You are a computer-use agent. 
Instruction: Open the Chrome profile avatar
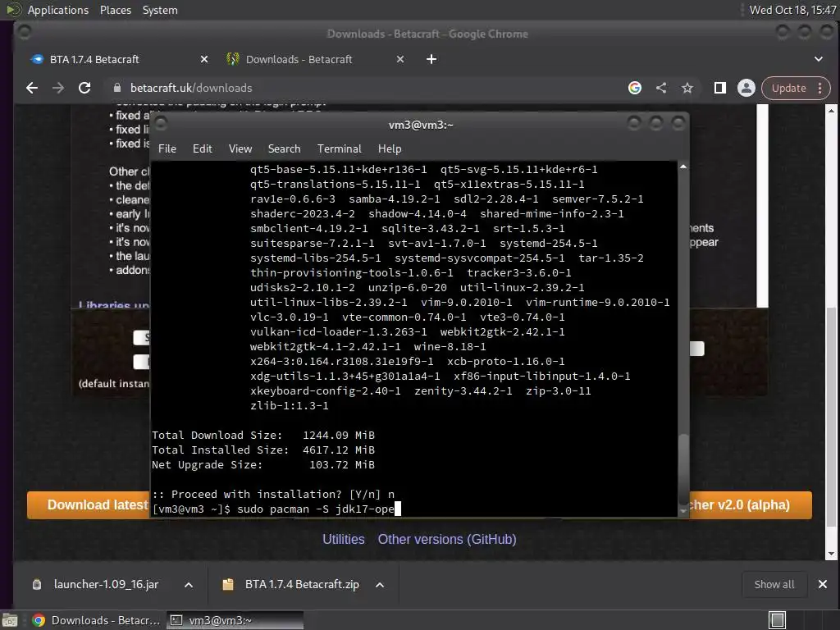pos(746,88)
